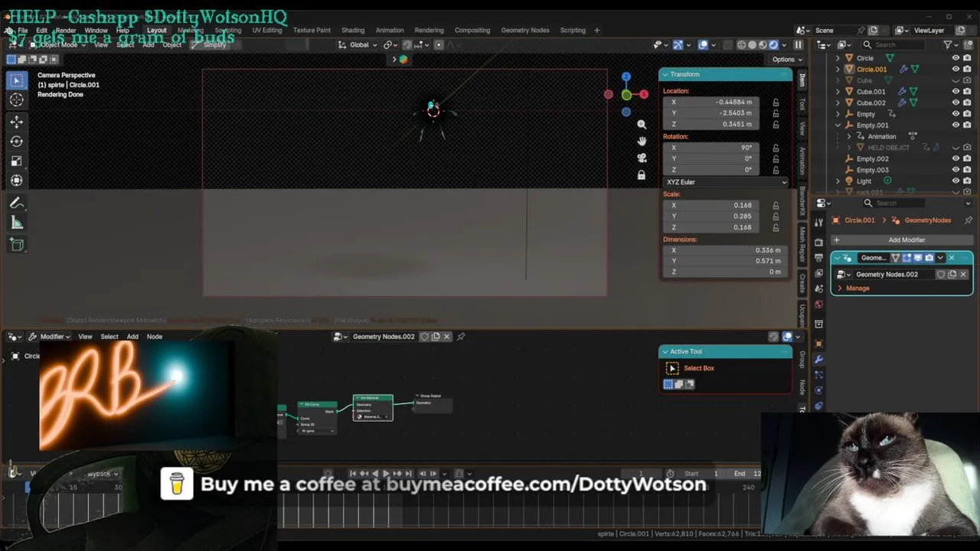Viewport: 980px width, 551px height.
Task: Select rendered viewport shading mode
Action: click(773, 45)
